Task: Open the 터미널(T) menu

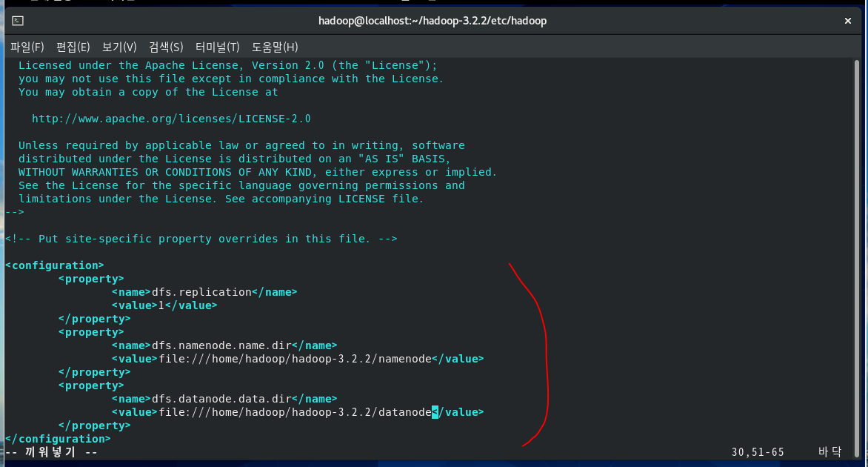Action: click(218, 47)
